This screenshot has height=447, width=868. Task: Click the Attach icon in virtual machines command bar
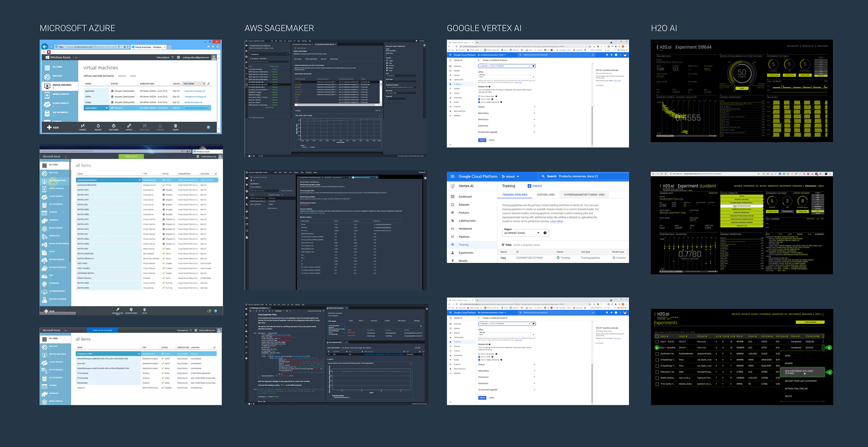point(129,126)
